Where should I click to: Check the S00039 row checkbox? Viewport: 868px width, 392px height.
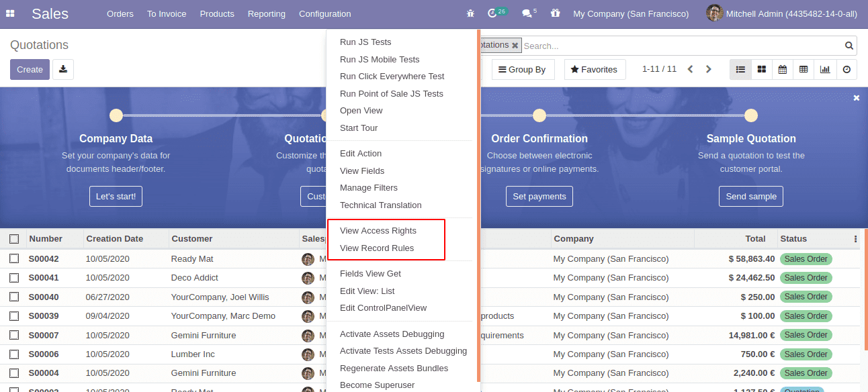pos(14,316)
